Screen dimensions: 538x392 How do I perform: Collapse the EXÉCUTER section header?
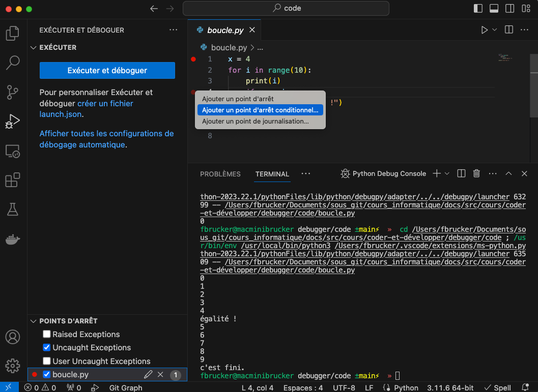(33, 47)
